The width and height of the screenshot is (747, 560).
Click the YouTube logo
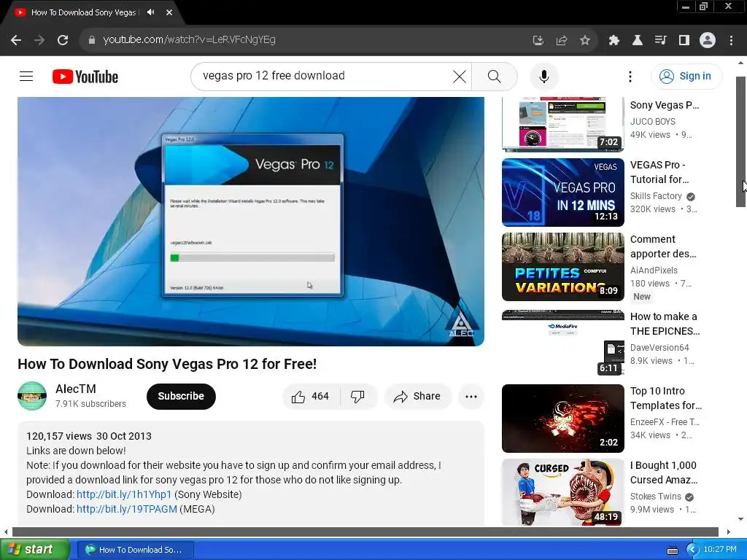(x=85, y=77)
